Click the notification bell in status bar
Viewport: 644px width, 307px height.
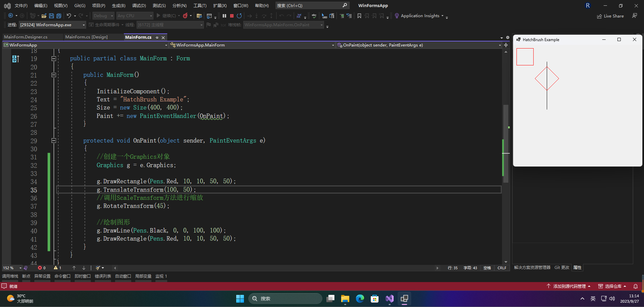[x=636, y=286]
